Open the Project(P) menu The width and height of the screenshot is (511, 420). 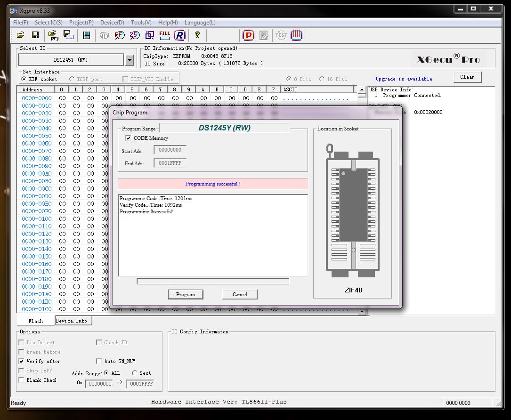click(x=81, y=23)
